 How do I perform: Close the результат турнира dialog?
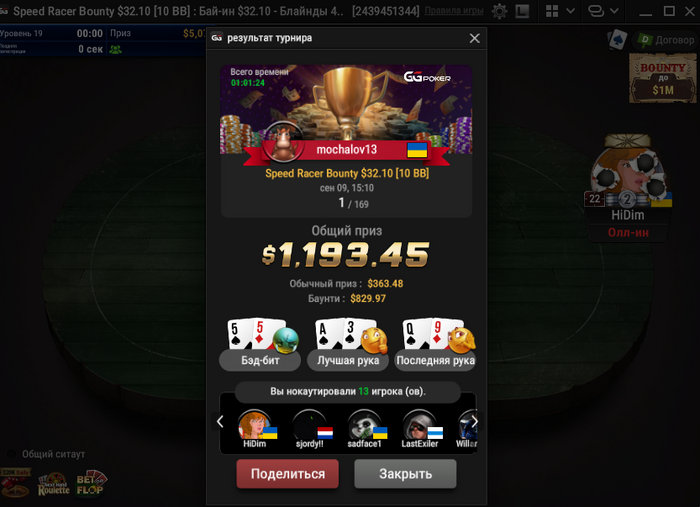(x=475, y=38)
